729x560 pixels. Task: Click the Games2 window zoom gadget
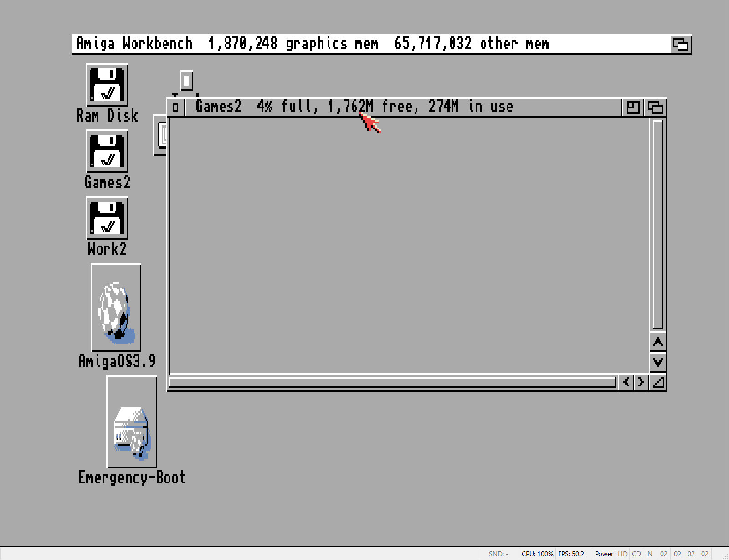coord(633,108)
